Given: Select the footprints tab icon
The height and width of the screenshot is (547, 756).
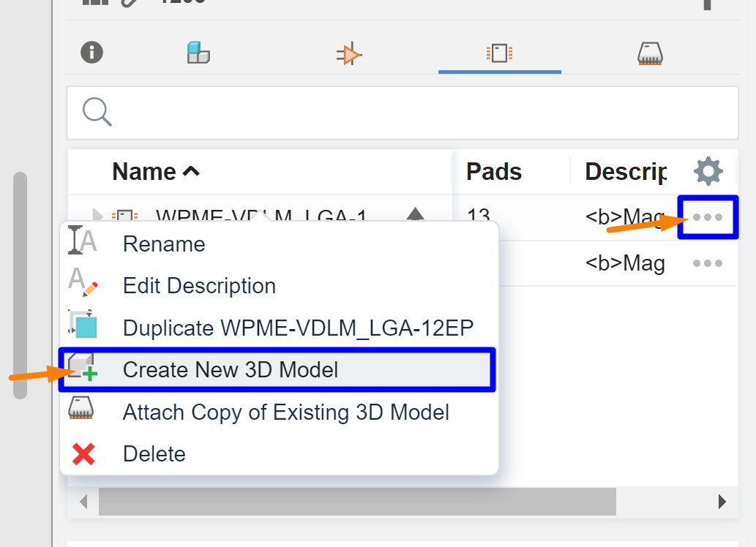Looking at the screenshot, I should tap(499, 53).
